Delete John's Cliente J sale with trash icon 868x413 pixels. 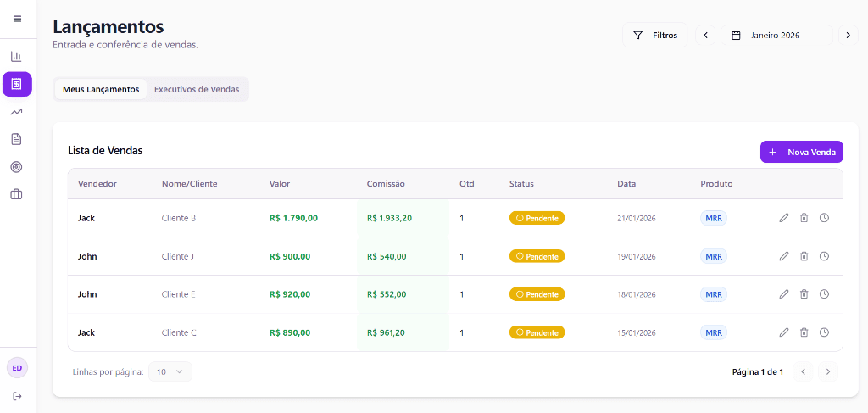804,256
